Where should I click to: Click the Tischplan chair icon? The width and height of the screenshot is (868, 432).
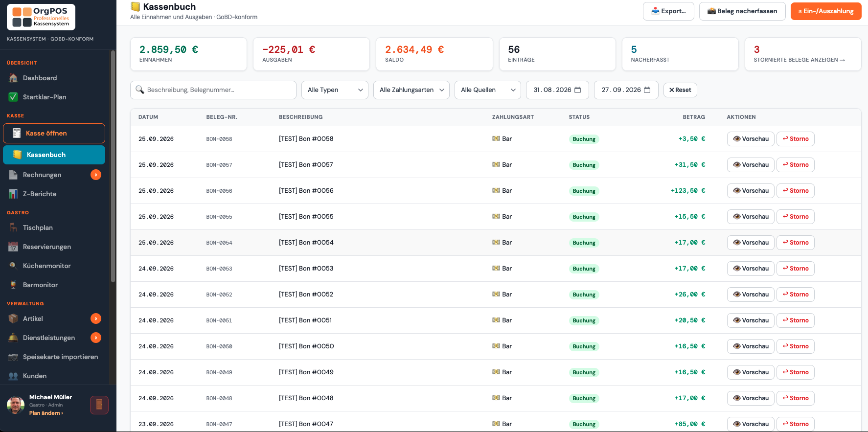[x=13, y=227]
